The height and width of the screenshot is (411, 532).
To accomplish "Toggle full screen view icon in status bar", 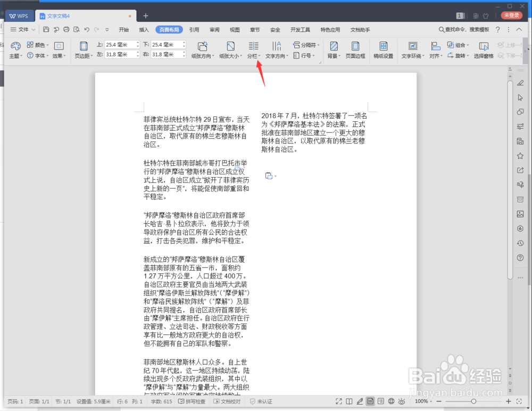I will pos(338,401).
